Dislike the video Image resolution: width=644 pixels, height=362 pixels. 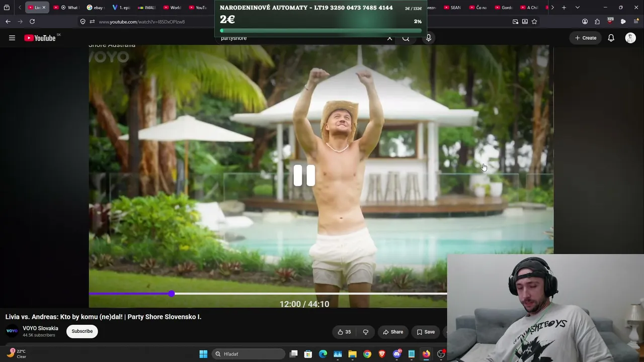pyautogui.click(x=366, y=332)
